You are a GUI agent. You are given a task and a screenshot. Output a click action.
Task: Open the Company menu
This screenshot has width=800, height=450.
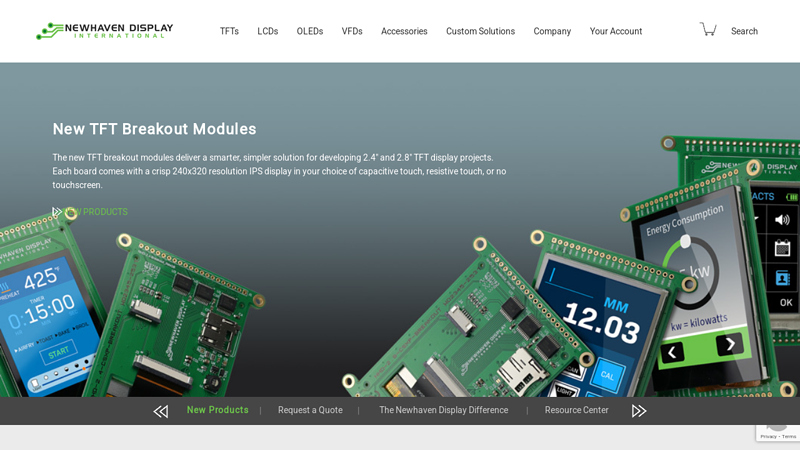(552, 31)
